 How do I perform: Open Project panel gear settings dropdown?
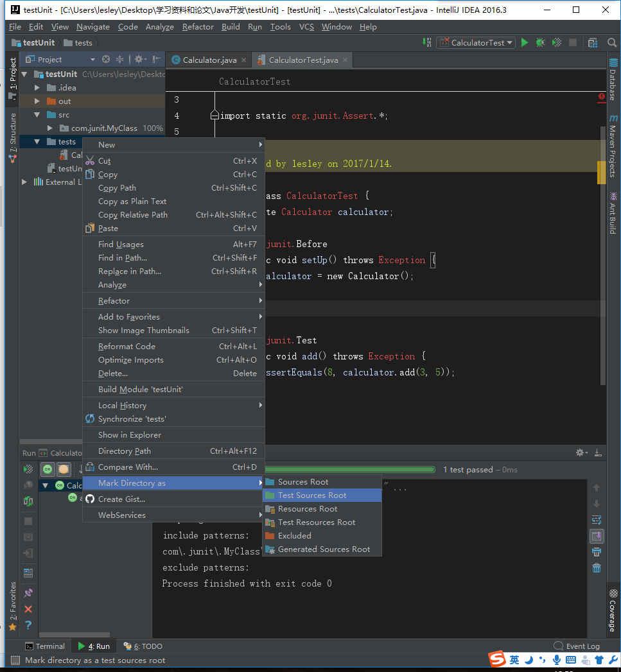pos(140,59)
